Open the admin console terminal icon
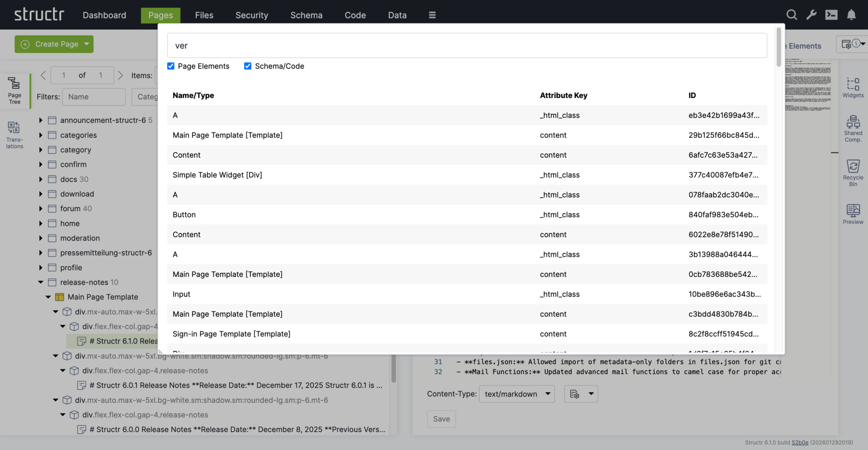868x450 pixels. click(x=832, y=15)
